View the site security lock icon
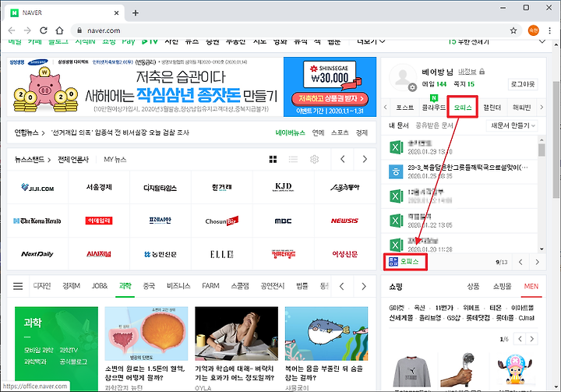The image size is (561, 392). point(79,30)
